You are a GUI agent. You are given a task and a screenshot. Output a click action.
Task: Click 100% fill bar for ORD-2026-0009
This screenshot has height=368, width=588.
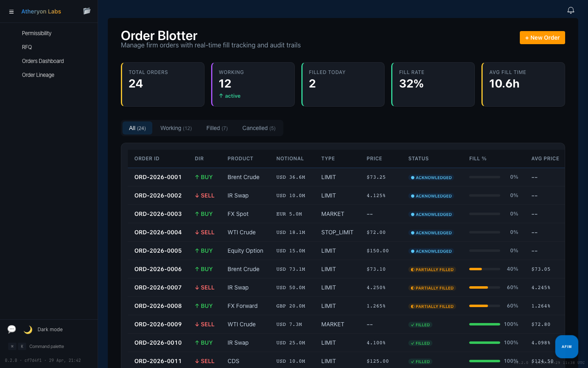(x=485, y=324)
